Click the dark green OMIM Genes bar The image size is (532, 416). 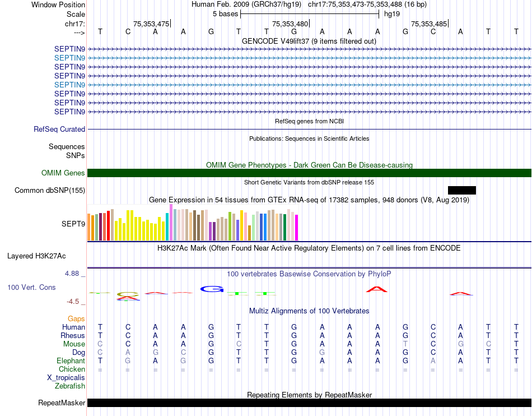tap(309, 173)
